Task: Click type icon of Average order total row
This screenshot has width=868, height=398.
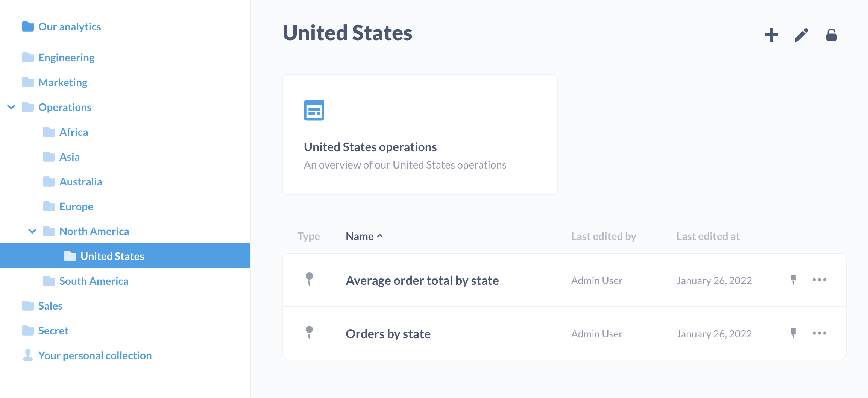Action: 309,279
